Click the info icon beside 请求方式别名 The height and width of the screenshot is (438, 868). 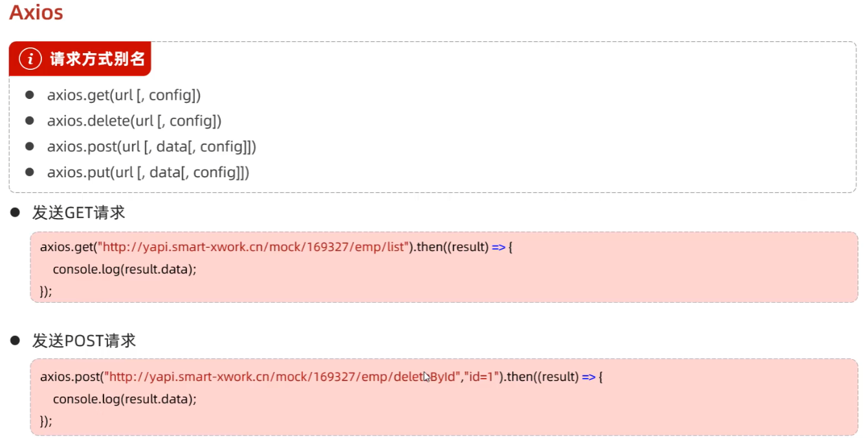pyautogui.click(x=30, y=59)
